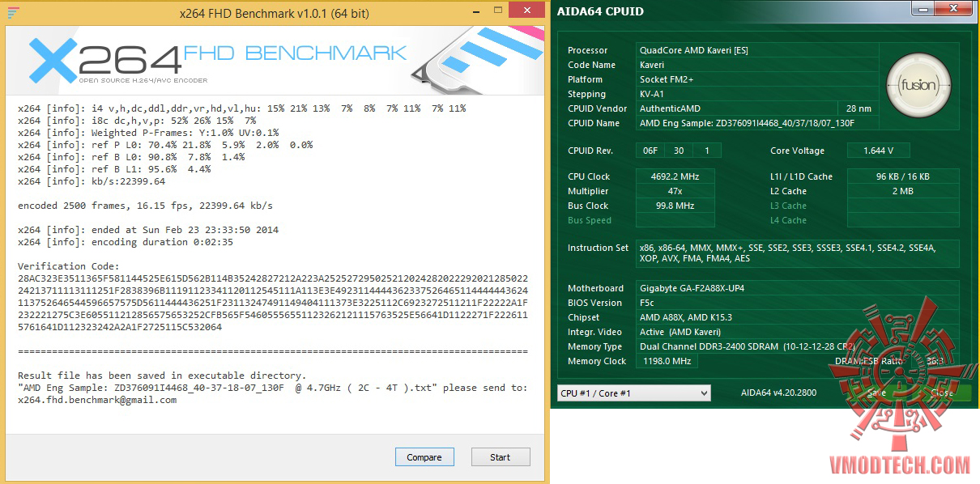The width and height of the screenshot is (980, 484).
Task: Click L1 cache value '96 KB / 16 KB'
Action: 903,176
